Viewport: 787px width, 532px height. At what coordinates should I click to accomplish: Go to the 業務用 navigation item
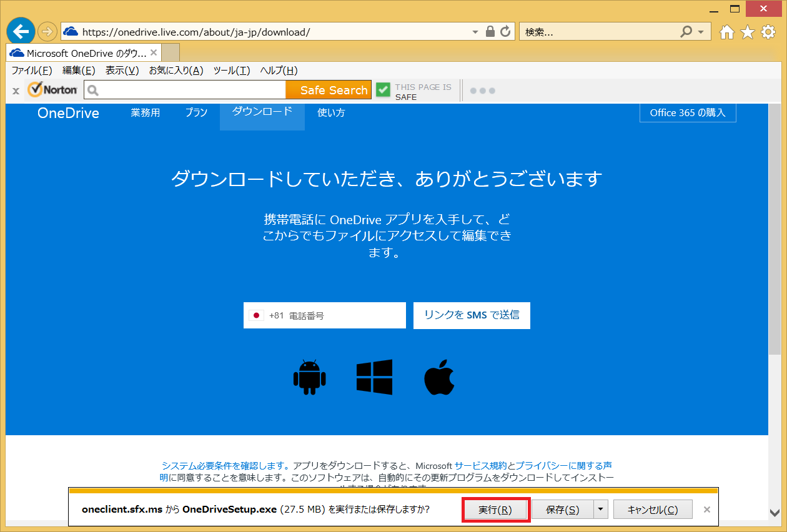(146, 113)
